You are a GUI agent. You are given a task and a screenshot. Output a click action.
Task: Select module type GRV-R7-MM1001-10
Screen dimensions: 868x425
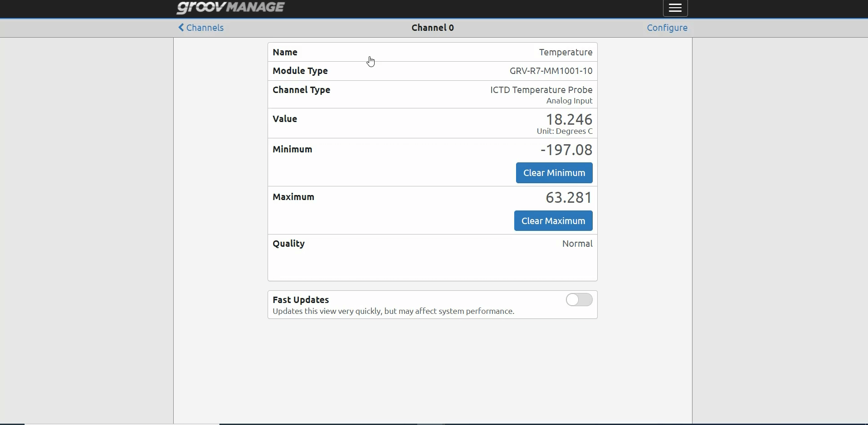tap(551, 71)
